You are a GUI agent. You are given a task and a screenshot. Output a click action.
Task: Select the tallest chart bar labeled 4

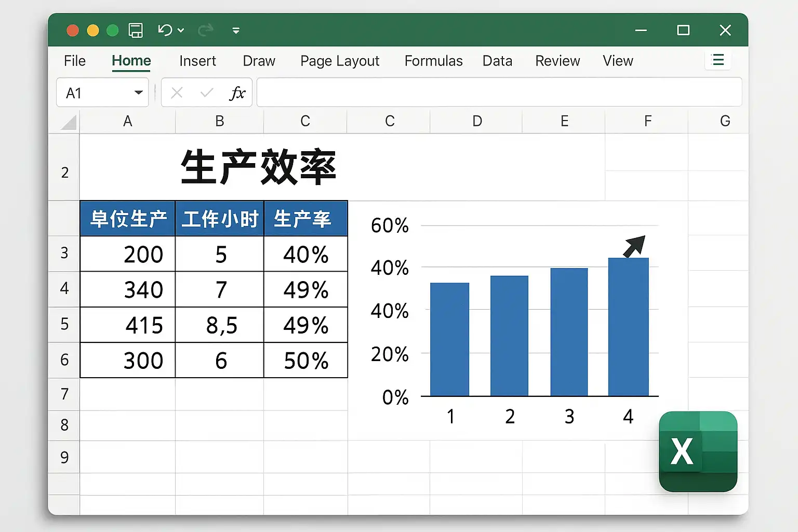pyautogui.click(x=629, y=327)
